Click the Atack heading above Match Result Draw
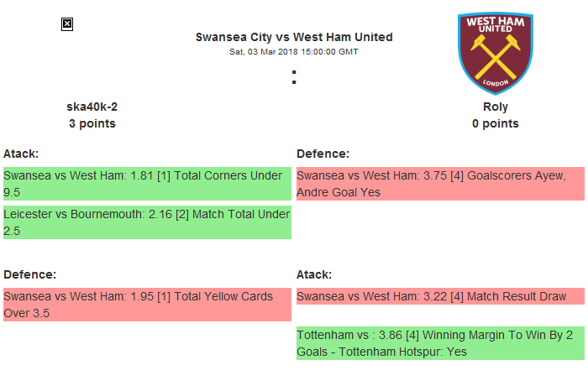 [314, 274]
